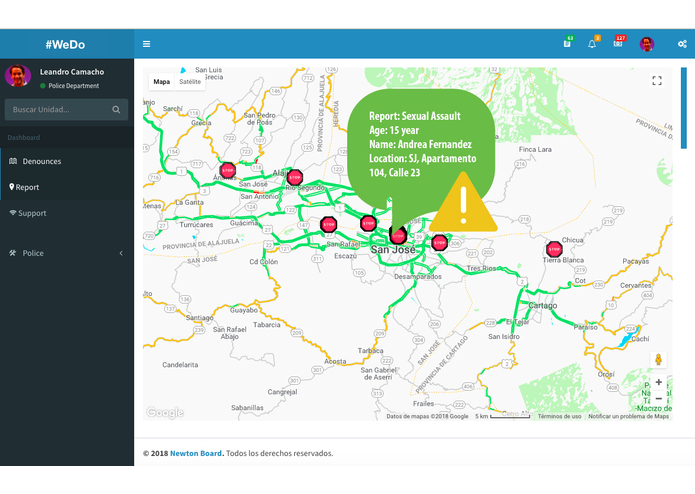Click the Cartago city label
This screenshot has width=695, height=494.
click(x=543, y=306)
